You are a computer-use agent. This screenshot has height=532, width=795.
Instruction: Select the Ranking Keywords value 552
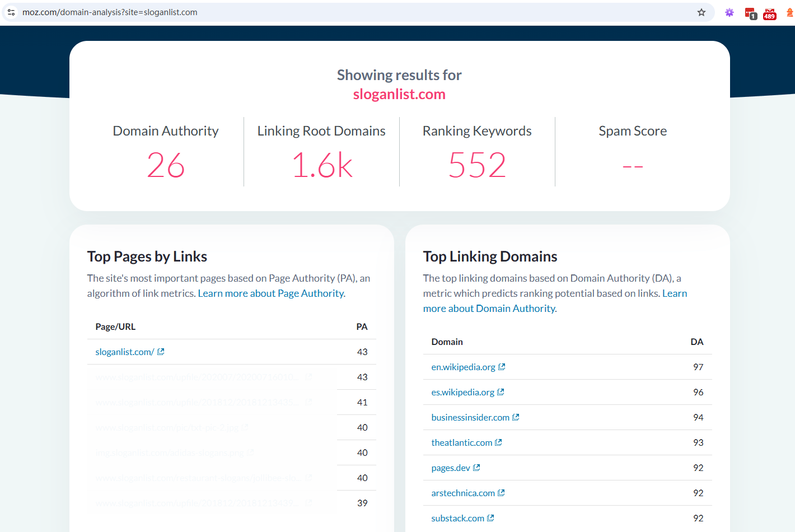(477, 165)
